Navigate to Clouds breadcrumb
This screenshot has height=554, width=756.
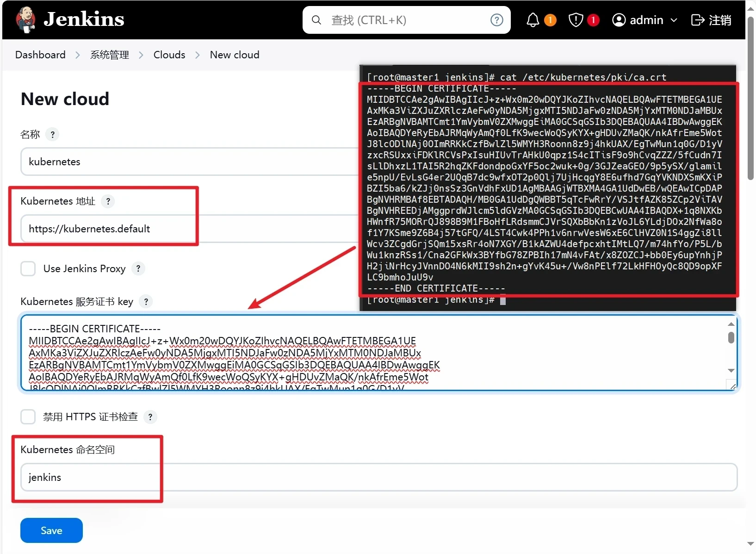pos(169,55)
